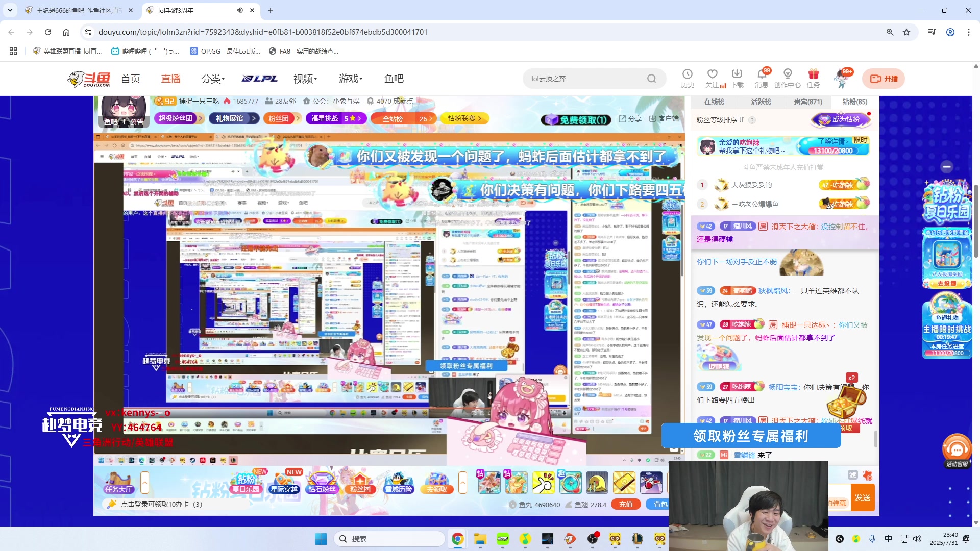Open 钻石粉丝 diamond activity icon

323,482
